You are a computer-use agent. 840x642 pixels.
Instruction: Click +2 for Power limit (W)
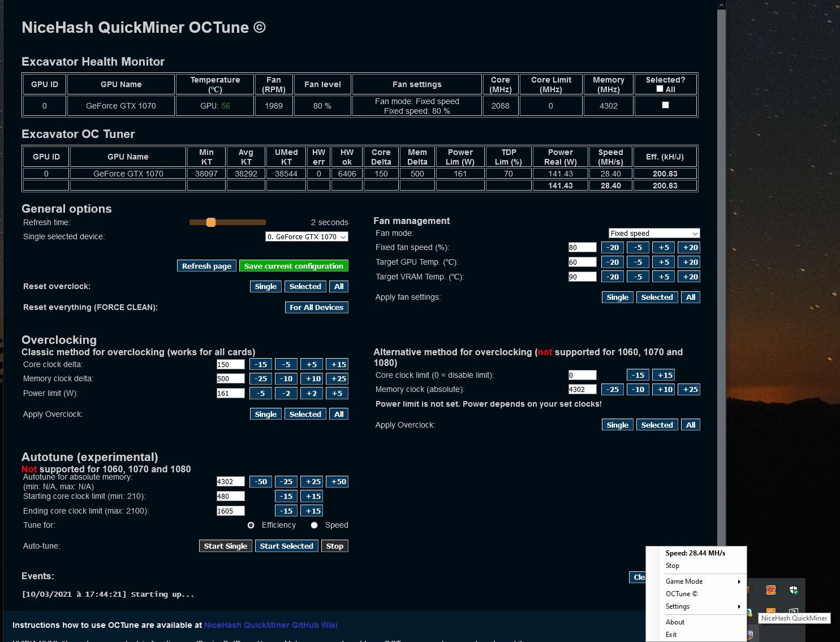click(x=312, y=393)
